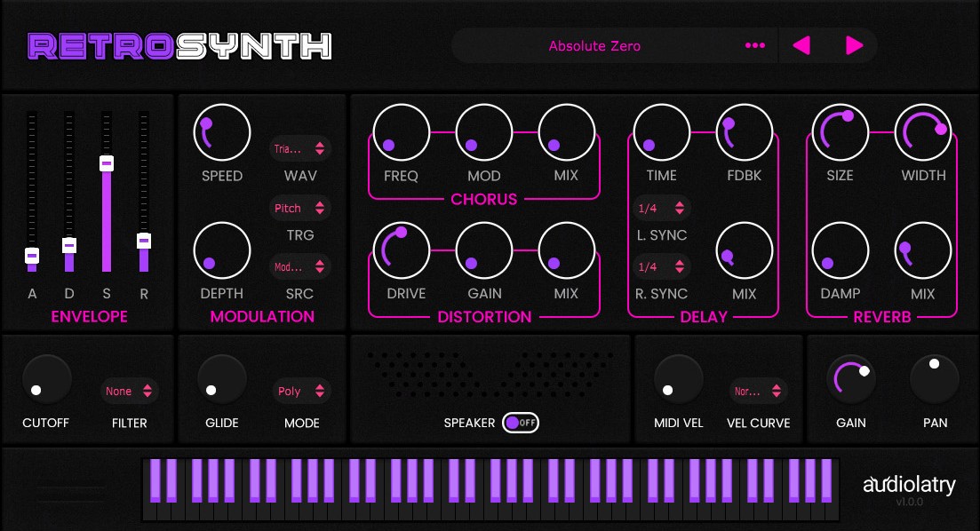The image size is (980, 531).
Task: Open the VEL CURVE dropdown
Action: click(758, 391)
